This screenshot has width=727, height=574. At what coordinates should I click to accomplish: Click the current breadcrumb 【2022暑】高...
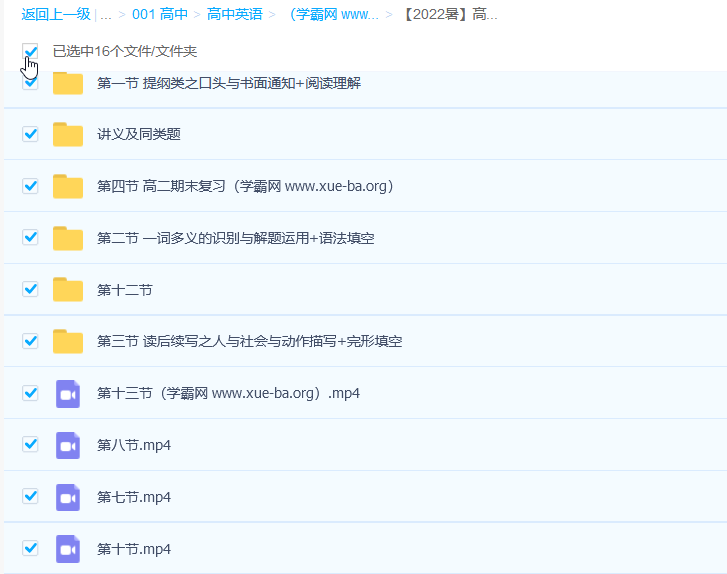(448, 14)
